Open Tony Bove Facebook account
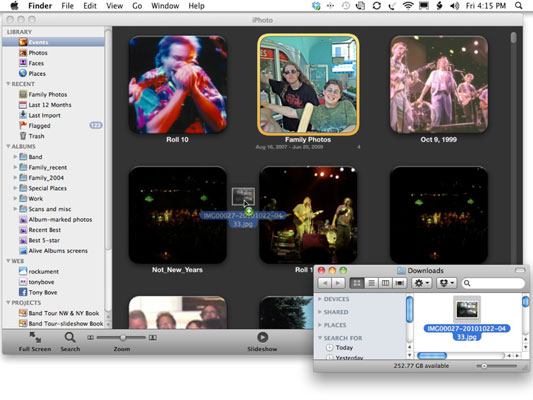This screenshot has width=533, height=400. pos(38,292)
